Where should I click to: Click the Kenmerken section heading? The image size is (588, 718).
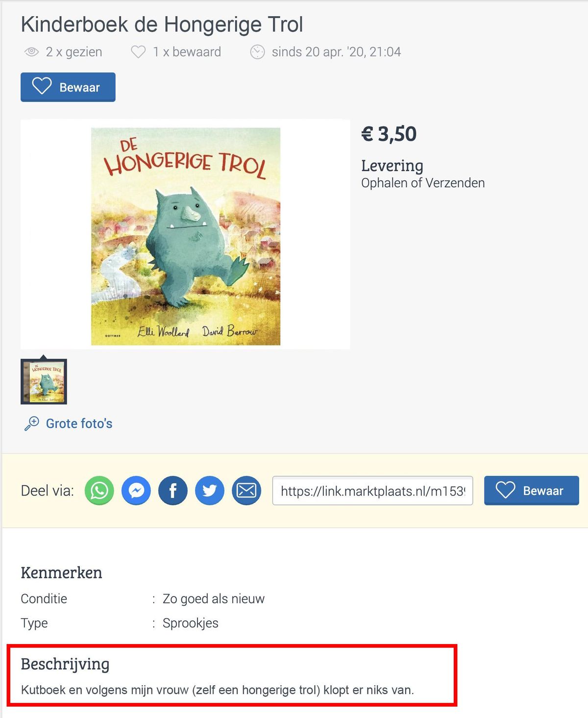coord(61,572)
